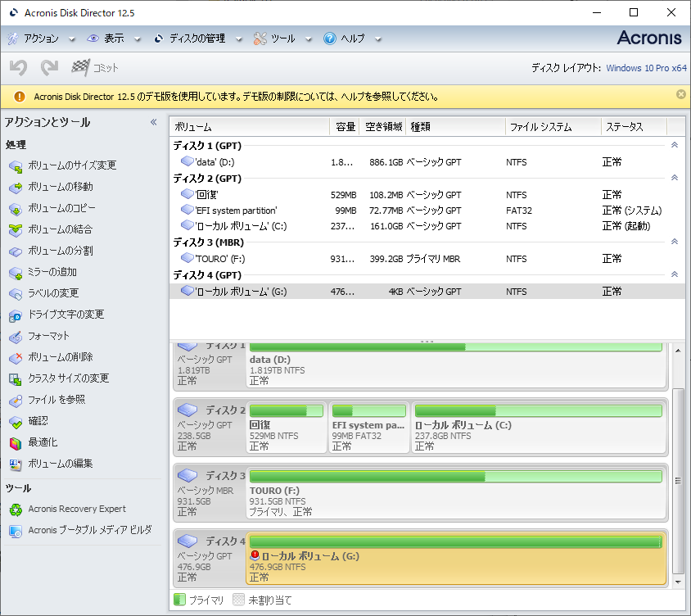Image resolution: width=691 pixels, height=616 pixels.
Task: Click ディスク 3 drive icon in disk map
Action: pyautogui.click(x=187, y=475)
